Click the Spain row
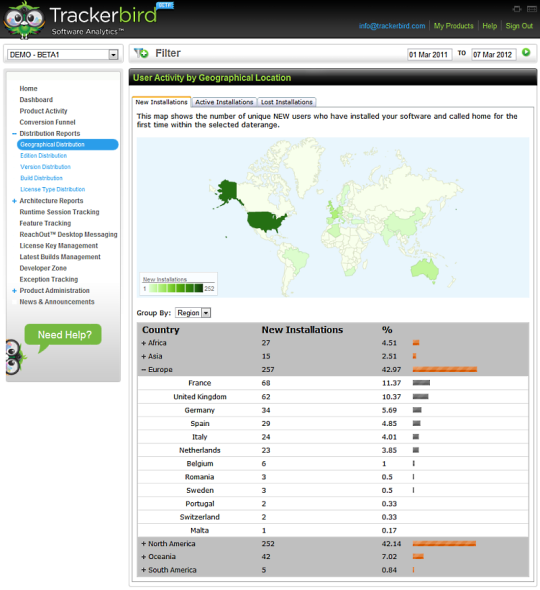540x590 pixels. click(x=333, y=424)
